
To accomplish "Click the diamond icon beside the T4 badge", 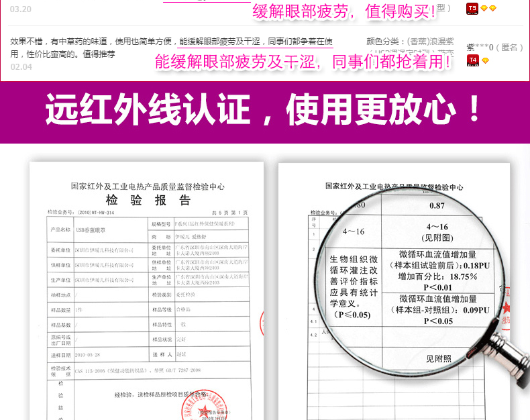I will point(485,61).
